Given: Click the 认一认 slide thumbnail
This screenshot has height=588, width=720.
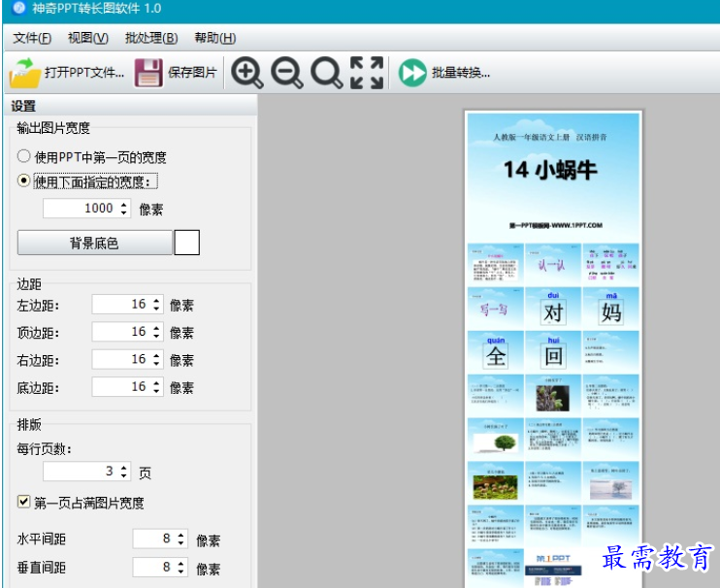Looking at the screenshot, I should [x=553, y=264].
